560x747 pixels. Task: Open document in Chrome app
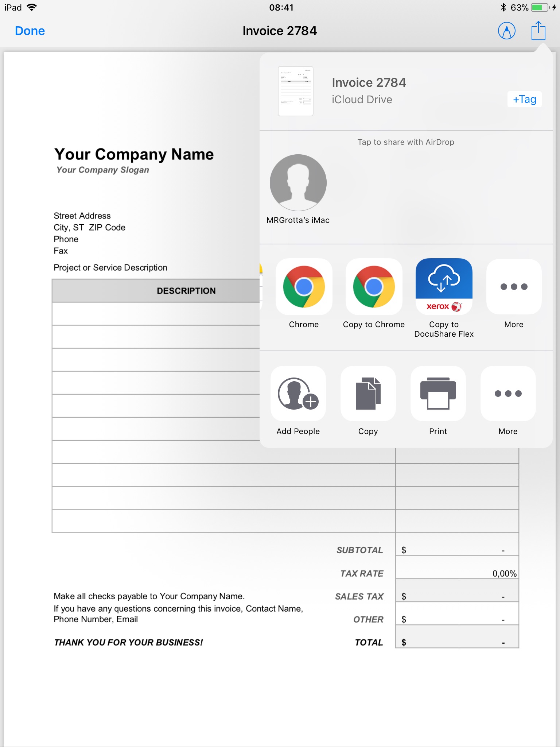click(304, 287)
